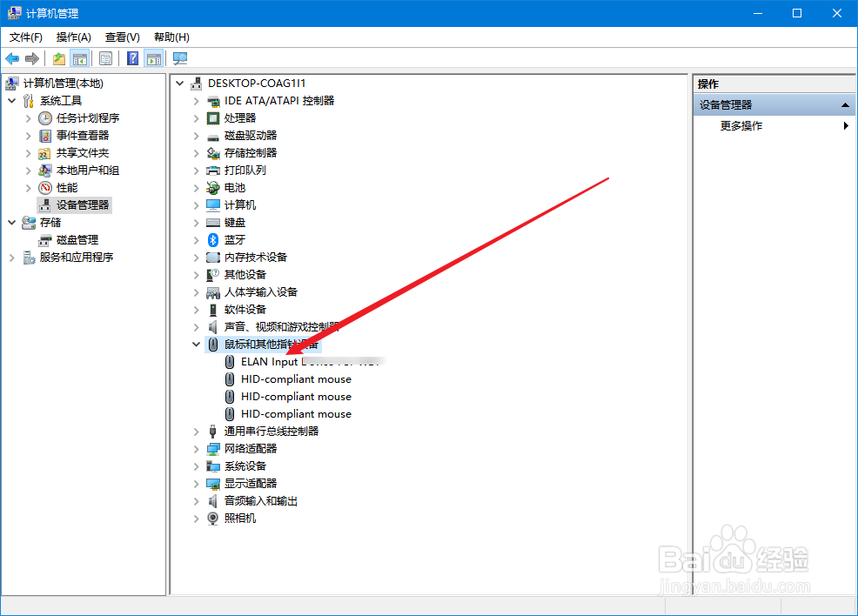Image resolution: width=858 pixels, height=616 pixels.
Task: Click the Forward arrow toolbar icon
Action: (32, 58)
